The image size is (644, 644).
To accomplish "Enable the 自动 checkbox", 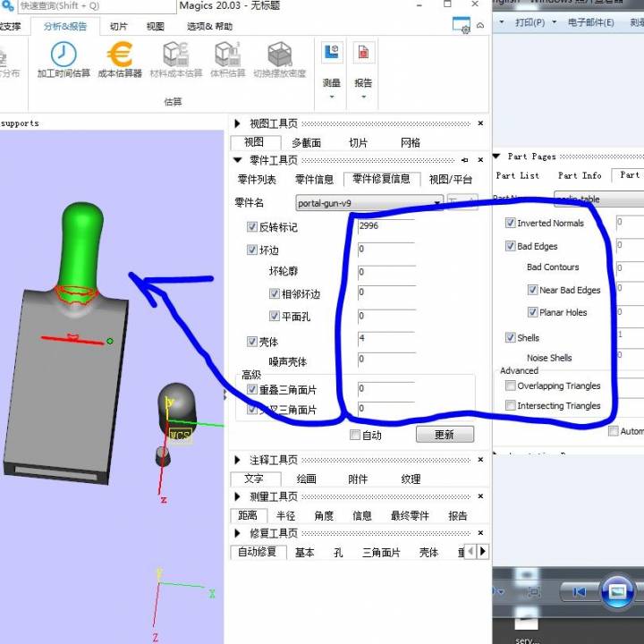I will pyautogui.click(x=355, y=435).
